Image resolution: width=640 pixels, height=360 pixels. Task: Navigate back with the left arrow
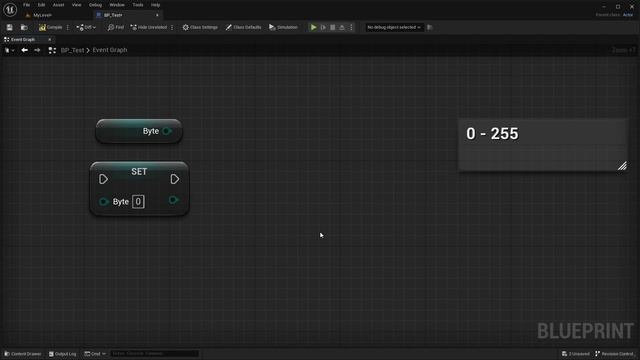24,50
